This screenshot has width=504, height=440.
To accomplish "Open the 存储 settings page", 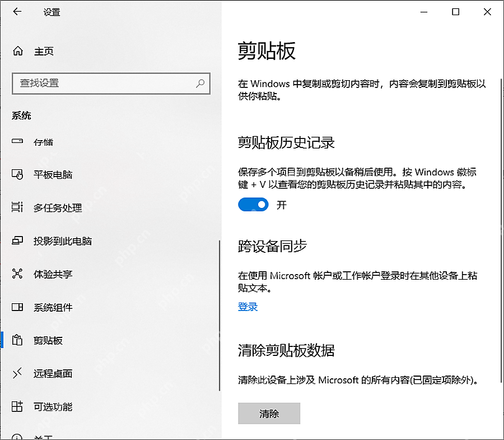I will click(x=43, y=142).
